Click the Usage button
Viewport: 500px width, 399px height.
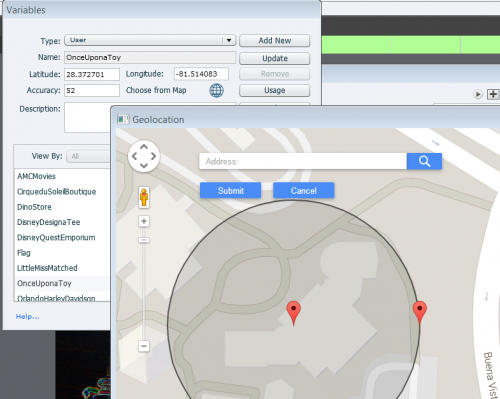275,90
